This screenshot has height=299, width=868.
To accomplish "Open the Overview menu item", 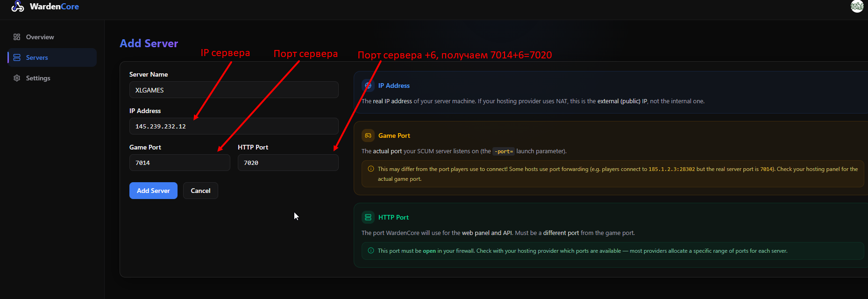I will pyautogui.click(x=40, y=37).
